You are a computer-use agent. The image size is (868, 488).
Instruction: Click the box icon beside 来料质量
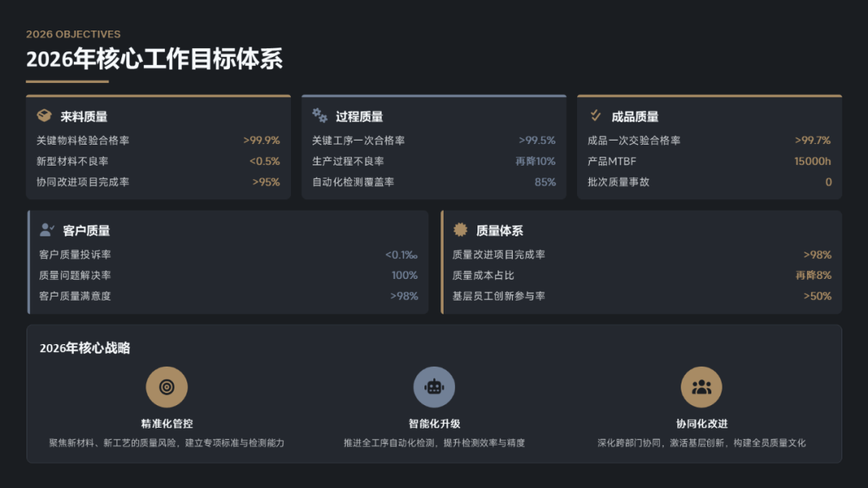coord(44,116)
